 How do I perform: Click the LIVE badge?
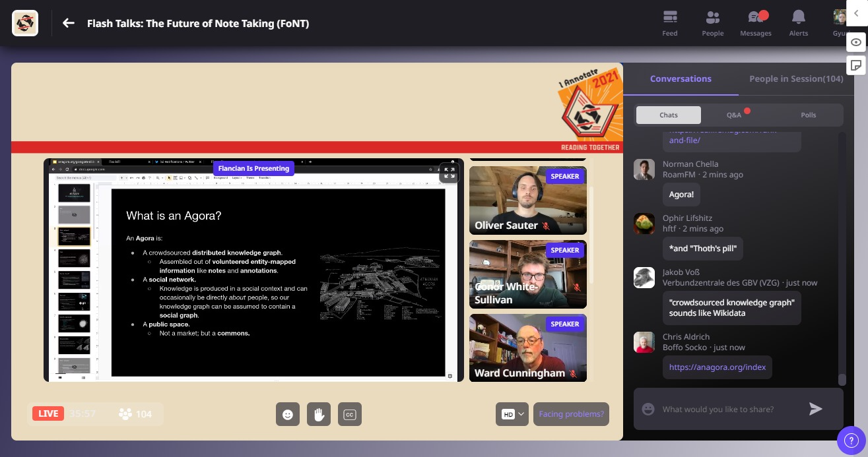48,413
